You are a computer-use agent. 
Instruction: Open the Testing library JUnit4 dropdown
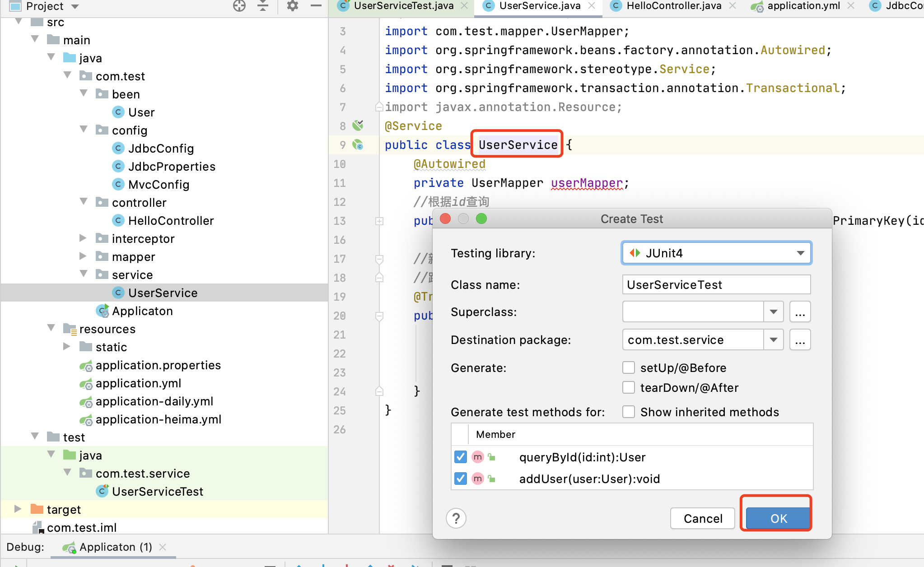(716, 253)
